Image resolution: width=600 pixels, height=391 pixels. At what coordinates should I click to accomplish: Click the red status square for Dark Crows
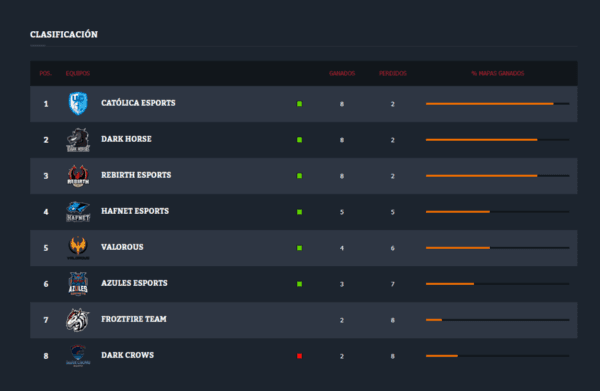(x=300, y=356)
